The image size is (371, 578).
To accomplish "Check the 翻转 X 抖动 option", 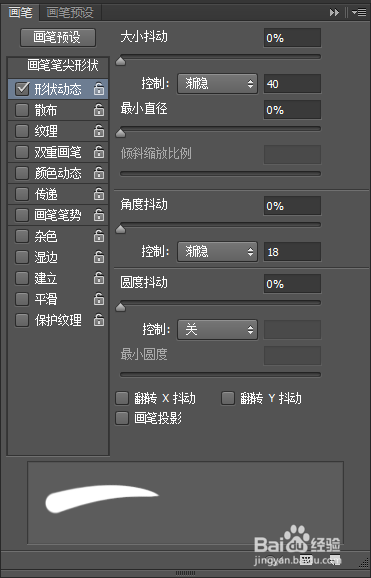I will click(x=122, y=398).
